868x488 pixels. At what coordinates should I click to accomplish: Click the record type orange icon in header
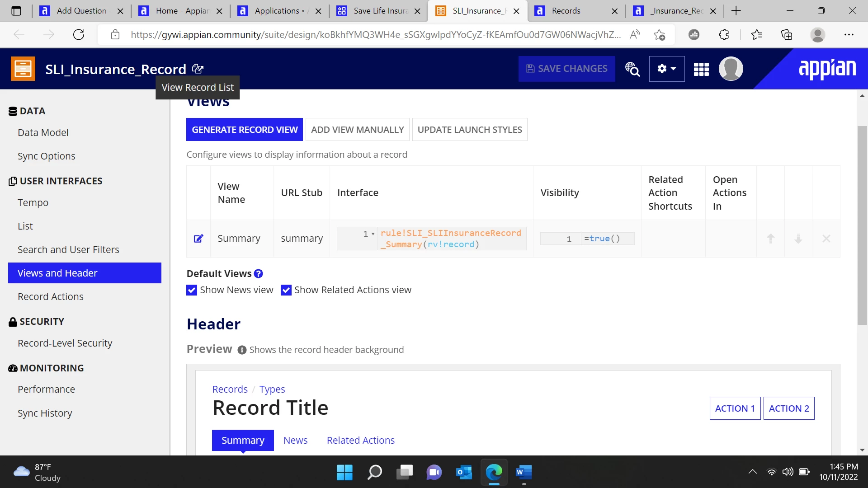click(x=23, y=69)
